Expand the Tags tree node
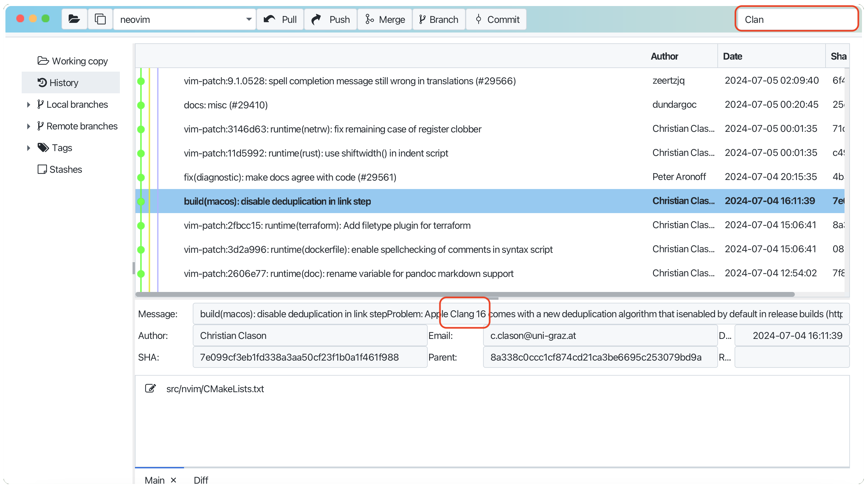Image resolution: width=868 pixels, height=490 pixels. point(29,148)
